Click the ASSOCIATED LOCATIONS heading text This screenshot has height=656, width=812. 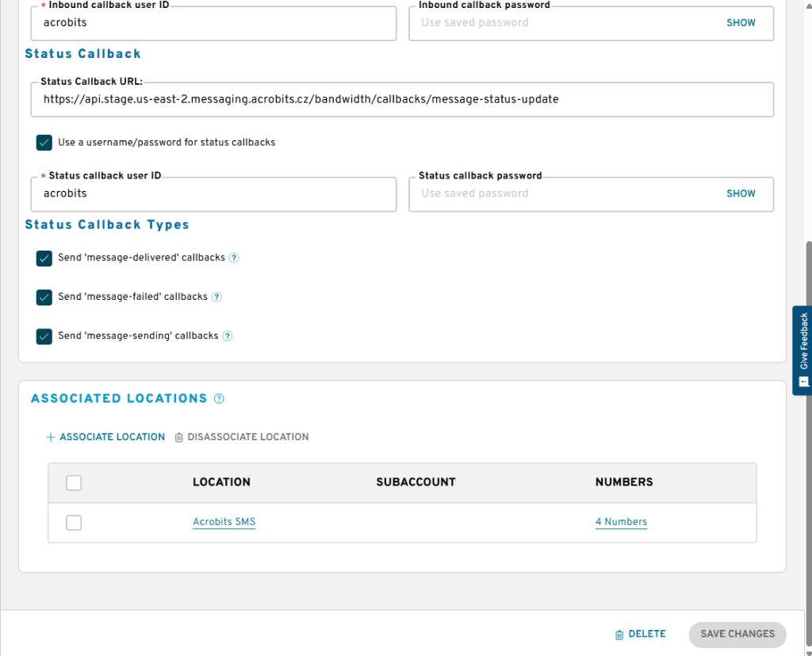point(119,398)
